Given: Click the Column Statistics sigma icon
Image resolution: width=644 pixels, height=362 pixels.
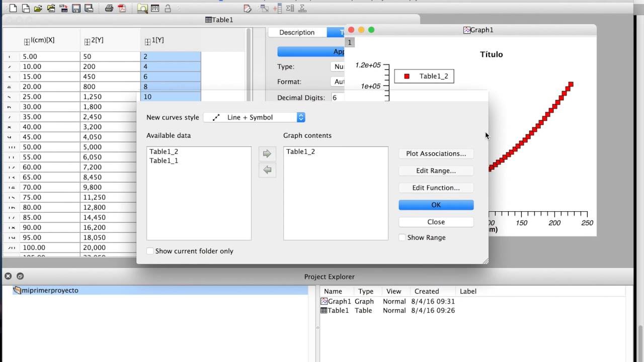Looking at the screenshot, I should coord(290,8).
